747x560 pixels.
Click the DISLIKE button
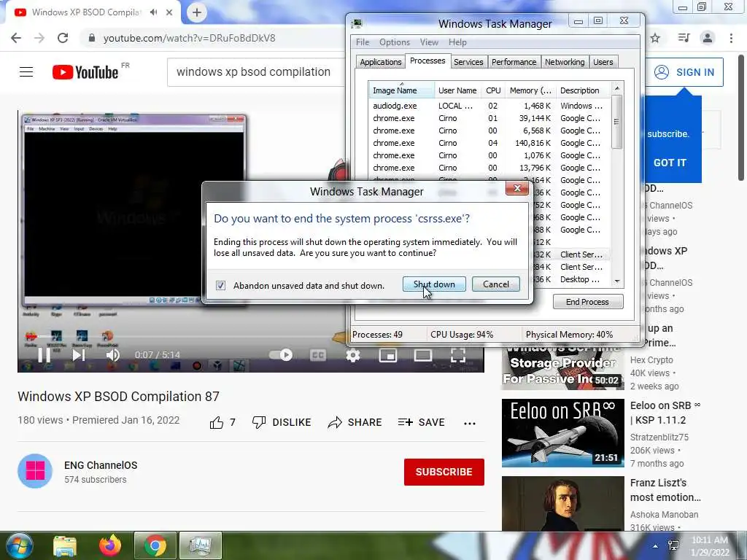[282, 422]
